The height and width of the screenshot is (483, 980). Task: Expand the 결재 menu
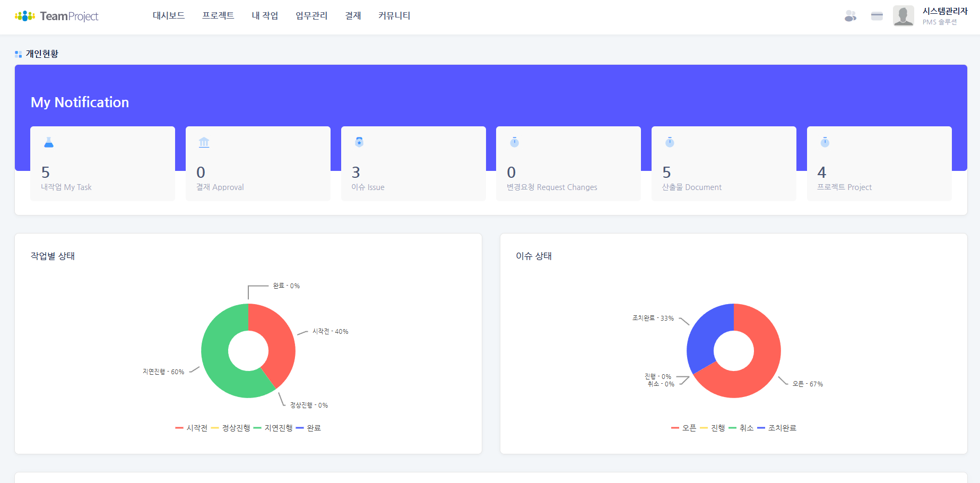coord(353,16)
